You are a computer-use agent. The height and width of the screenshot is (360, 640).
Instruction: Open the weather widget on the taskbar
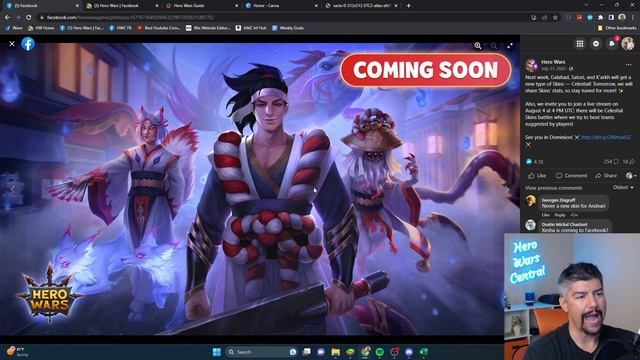17,352
